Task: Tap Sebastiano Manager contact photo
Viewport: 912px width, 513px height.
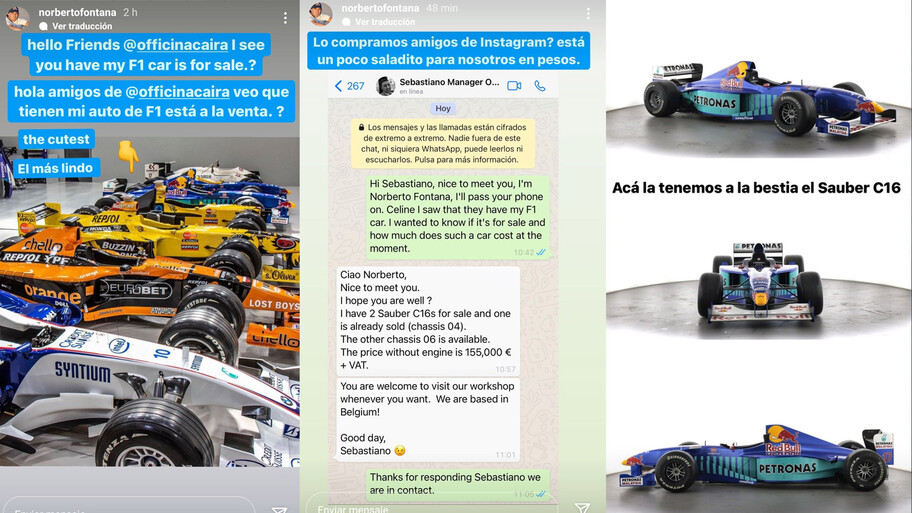Action: point(385,86)
